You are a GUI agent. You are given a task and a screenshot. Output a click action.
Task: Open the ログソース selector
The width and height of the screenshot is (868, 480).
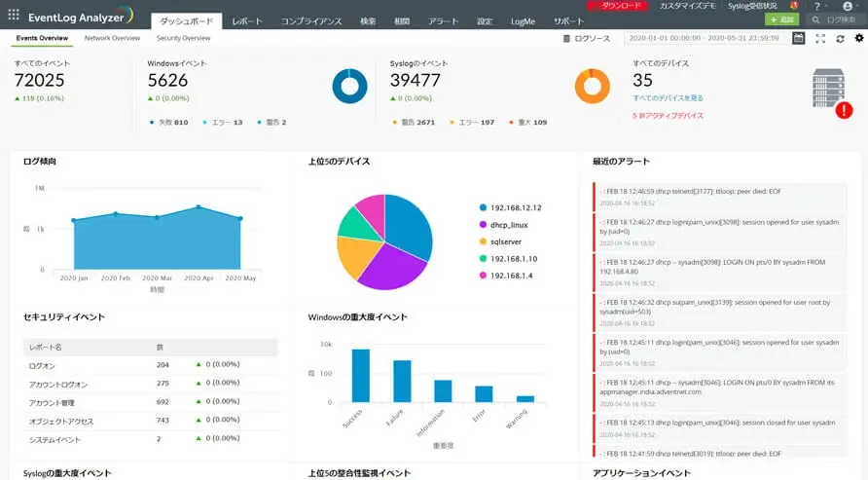pos(587,38)
